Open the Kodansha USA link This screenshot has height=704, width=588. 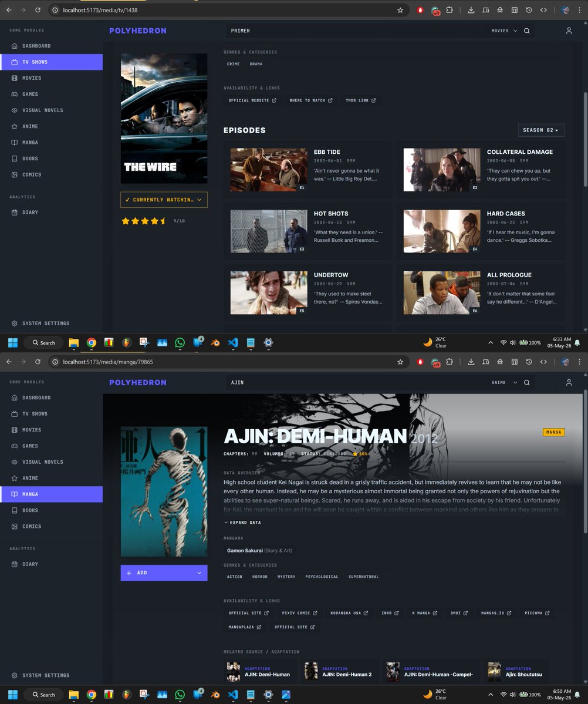(349, 614)
